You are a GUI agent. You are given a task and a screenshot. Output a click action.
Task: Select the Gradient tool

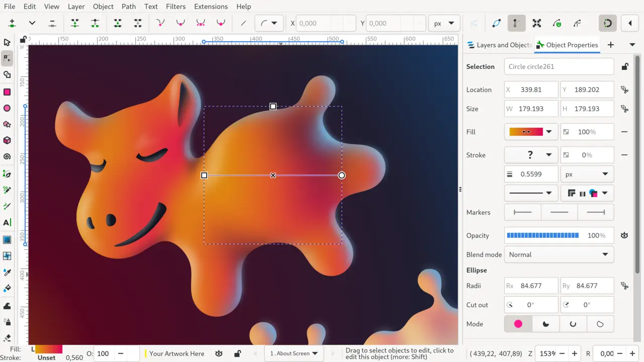coord(7,240)
